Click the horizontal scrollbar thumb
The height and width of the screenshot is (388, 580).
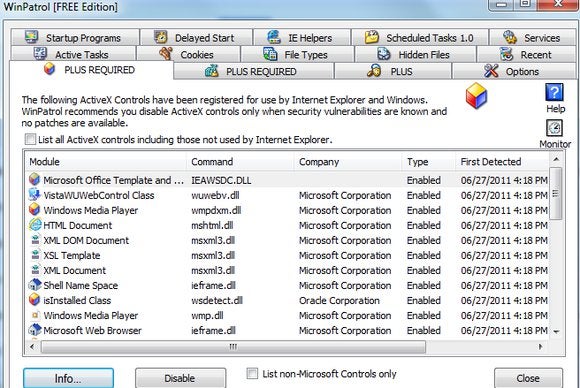point(233,347)
